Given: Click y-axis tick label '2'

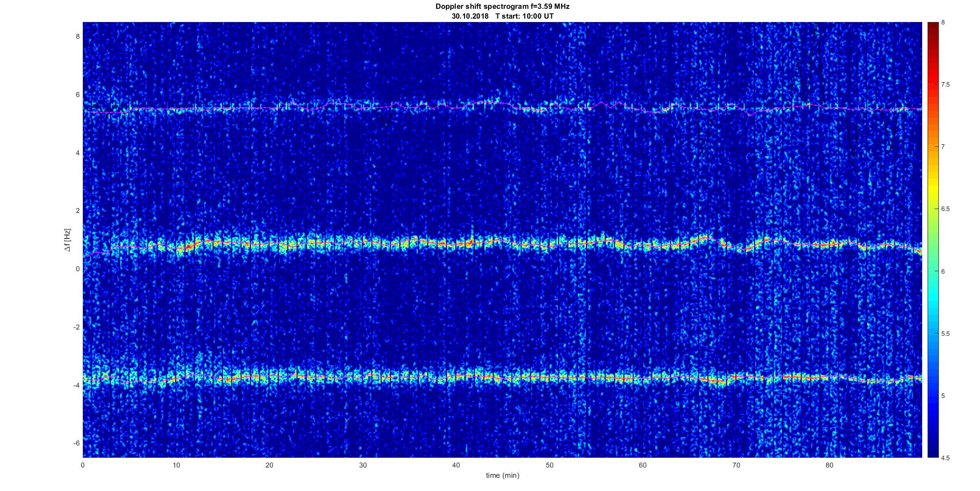Looking at the screenshot, I should [x=77, y=210].
